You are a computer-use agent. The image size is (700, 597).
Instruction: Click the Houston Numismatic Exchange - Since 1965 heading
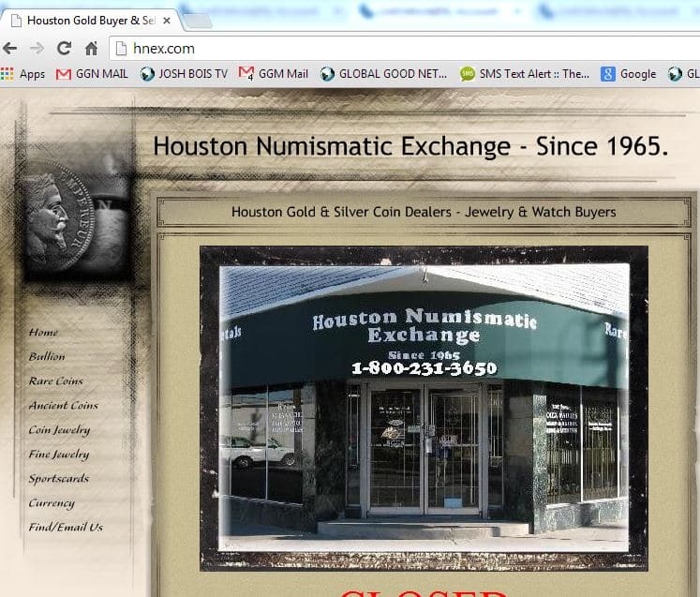coord(410,146)
